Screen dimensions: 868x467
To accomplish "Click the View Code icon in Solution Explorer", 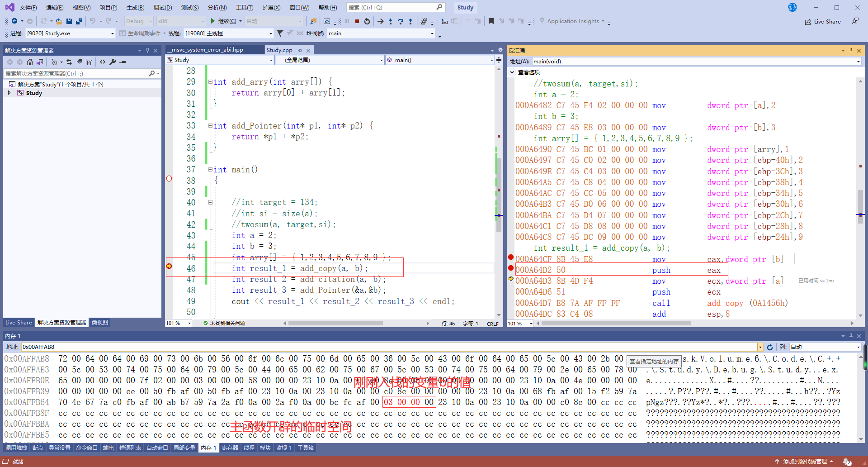I will click(x=103, y=62).
